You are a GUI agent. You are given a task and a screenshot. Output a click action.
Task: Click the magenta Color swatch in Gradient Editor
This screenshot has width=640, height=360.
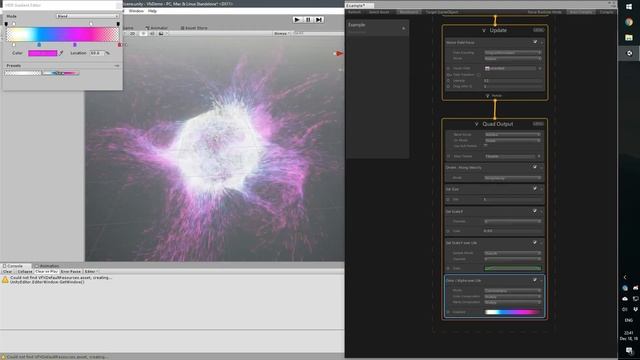[x=42, y=53]
